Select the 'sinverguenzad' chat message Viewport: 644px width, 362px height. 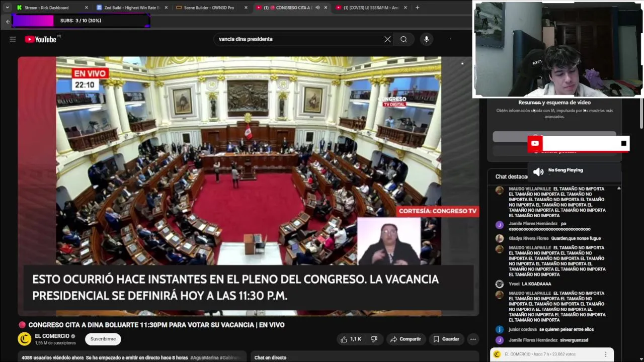[574, 340]
